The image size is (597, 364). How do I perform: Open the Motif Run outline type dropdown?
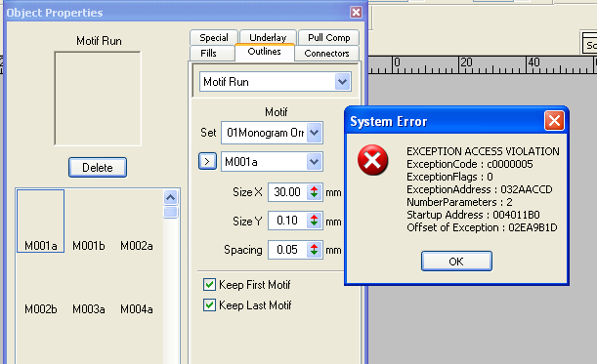coord(342,82)
